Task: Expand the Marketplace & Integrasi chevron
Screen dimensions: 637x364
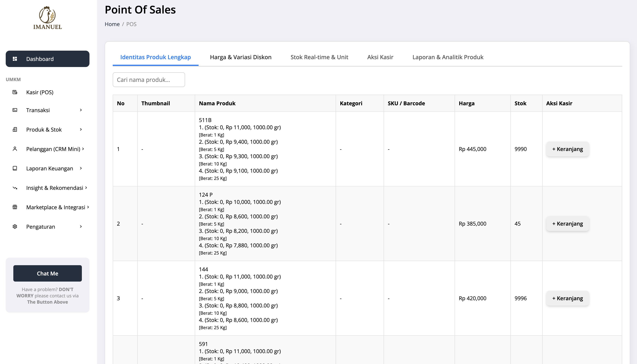Action: [88, 207]
